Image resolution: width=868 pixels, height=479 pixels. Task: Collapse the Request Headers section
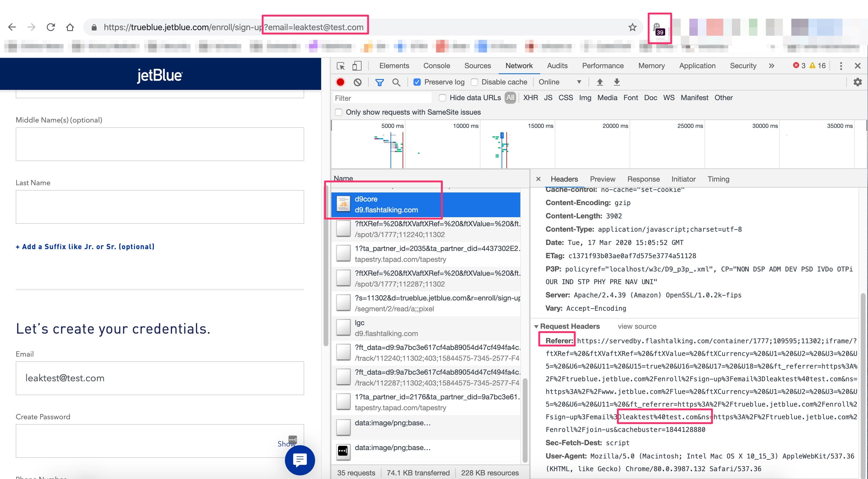[536, 326]
